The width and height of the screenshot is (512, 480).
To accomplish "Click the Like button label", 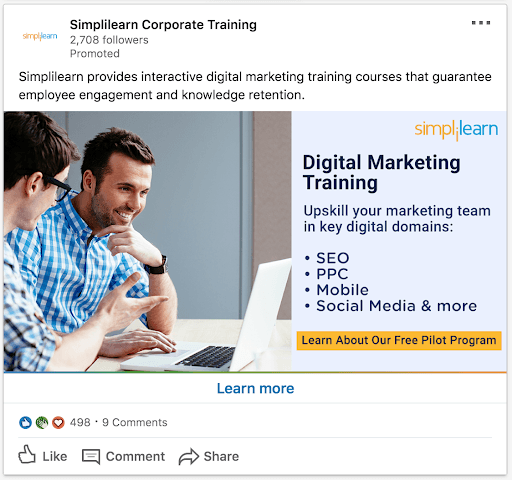I will (x=55, y=456).
